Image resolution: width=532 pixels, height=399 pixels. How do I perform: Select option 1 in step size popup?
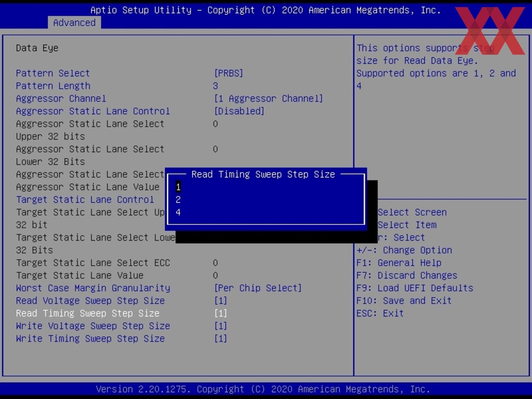[x=178, y=187]
